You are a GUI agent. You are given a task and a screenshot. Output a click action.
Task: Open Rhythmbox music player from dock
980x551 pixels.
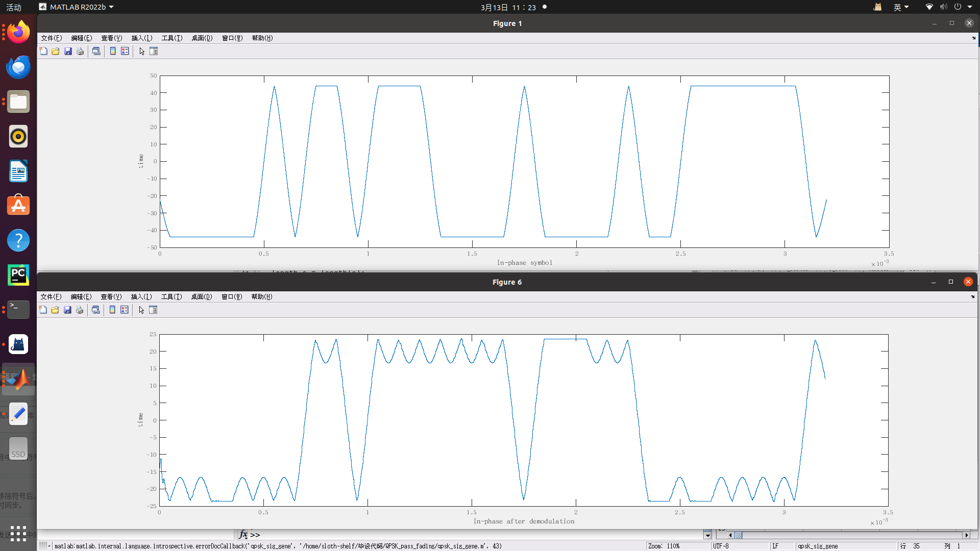click(18, 136)
